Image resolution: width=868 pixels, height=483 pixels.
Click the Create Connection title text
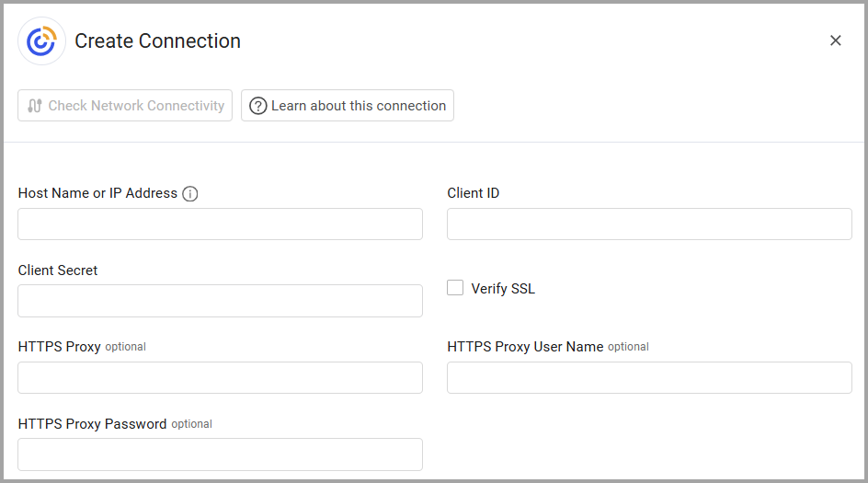(157, 41)
